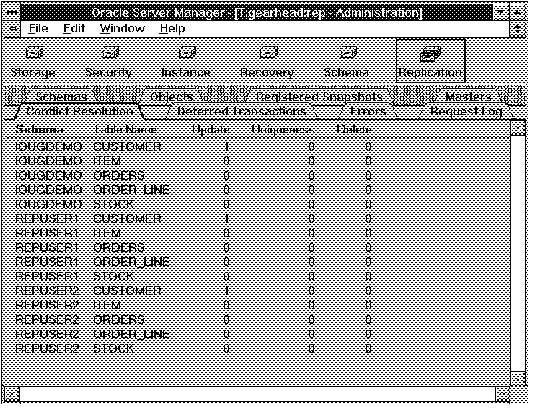Click the horizontal scrollbar right arrow
The image size is (536, 409).
pyautogui.click(x=502, y=395)
